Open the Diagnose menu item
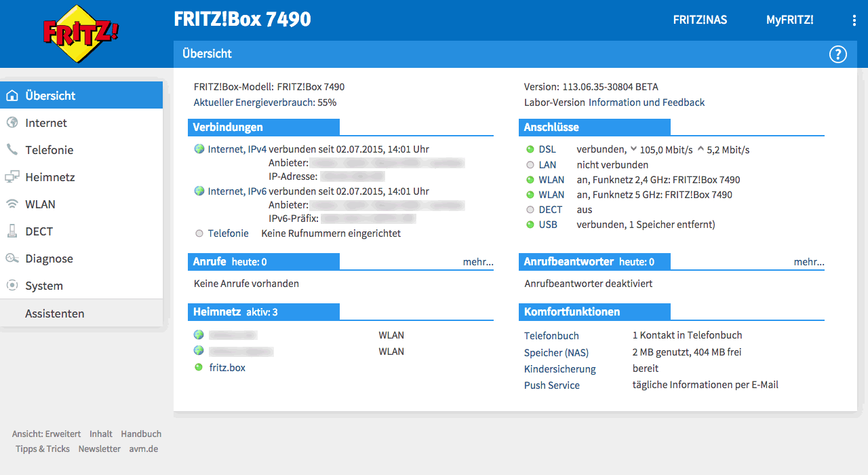This screenshot has height=475, width=868. [x=81, y=259]
